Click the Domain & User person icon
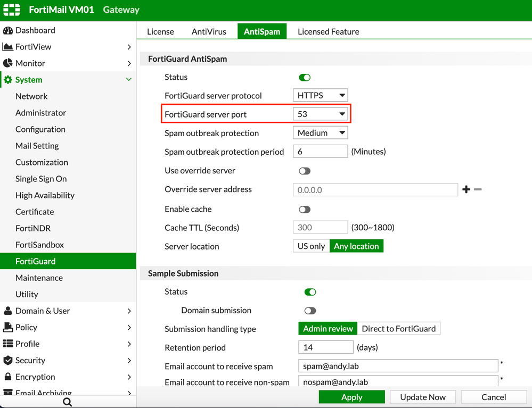Screen dimensions: 532x408 click(8, 311)
